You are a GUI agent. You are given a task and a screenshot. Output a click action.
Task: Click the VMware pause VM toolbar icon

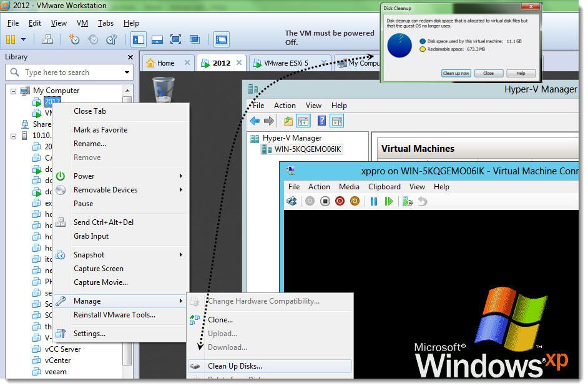[11, 39]
